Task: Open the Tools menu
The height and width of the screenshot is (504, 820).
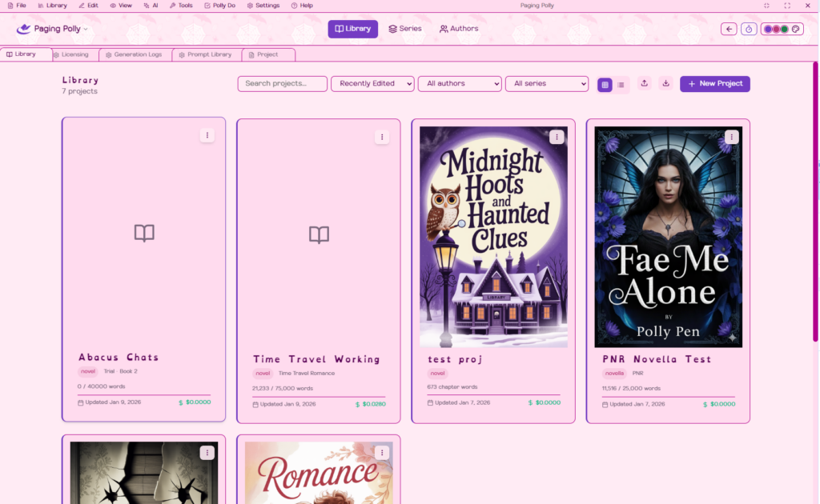Action: coord(181,6)
